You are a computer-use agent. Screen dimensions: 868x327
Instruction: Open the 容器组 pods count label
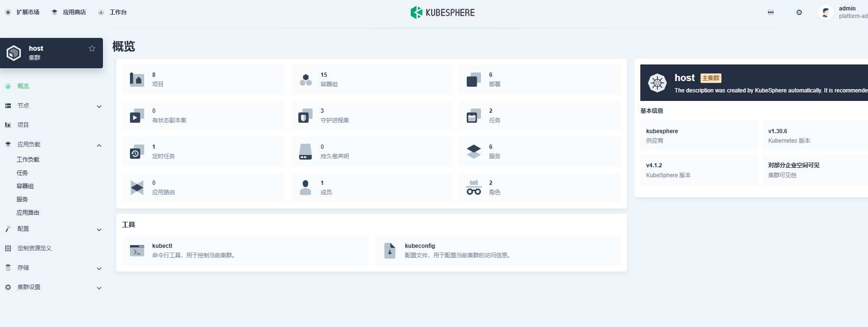tap(329, 84)
